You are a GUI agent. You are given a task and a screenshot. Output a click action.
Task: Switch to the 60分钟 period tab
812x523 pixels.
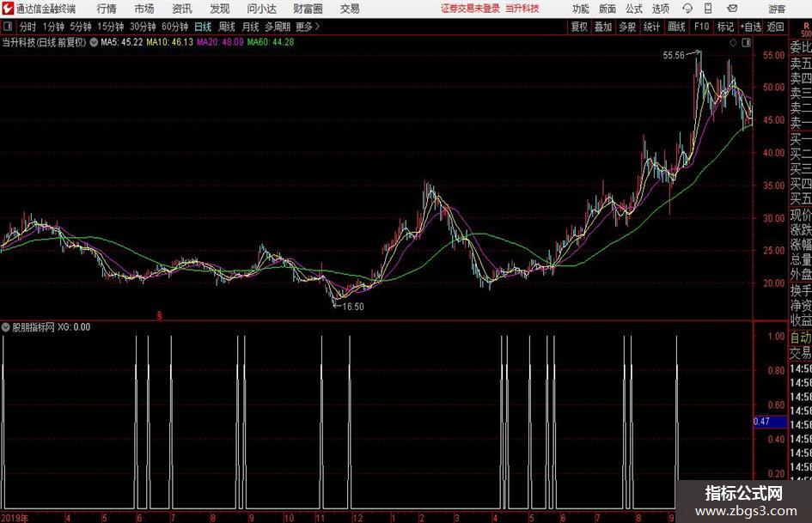(175, 27)
